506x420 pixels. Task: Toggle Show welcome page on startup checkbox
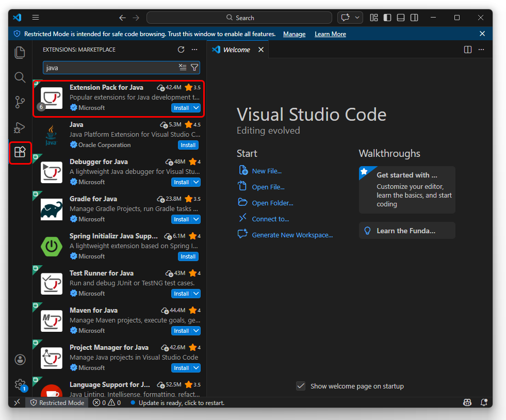pos(301,386)
